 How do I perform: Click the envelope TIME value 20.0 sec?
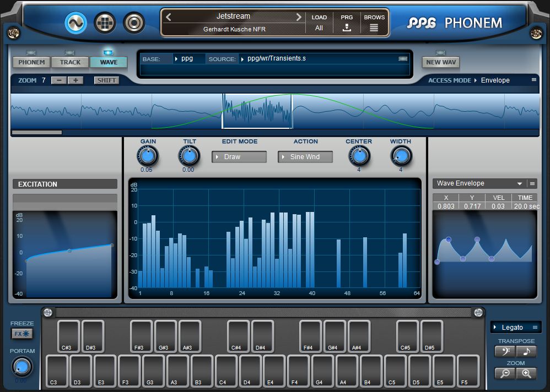tap(526, 206)
